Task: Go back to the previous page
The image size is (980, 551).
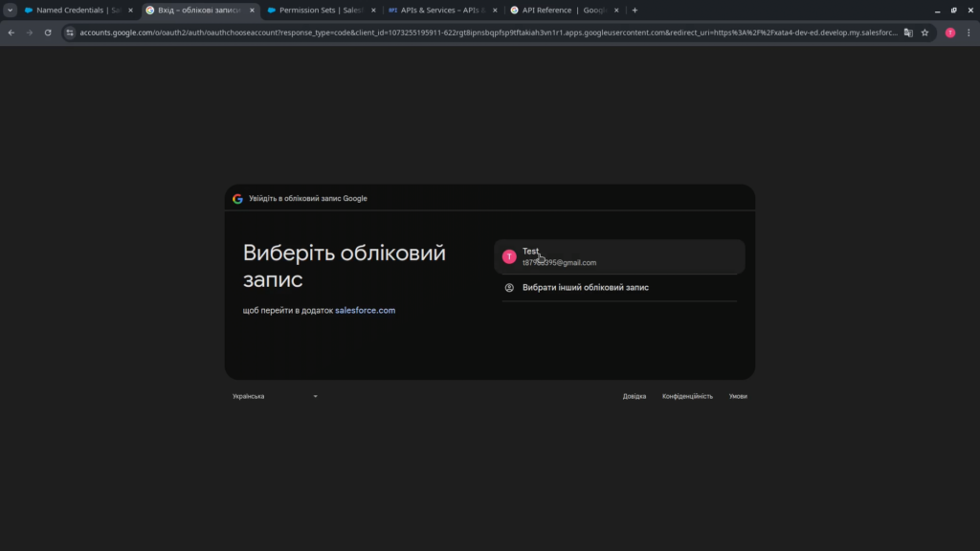Action: coord(11,33)
